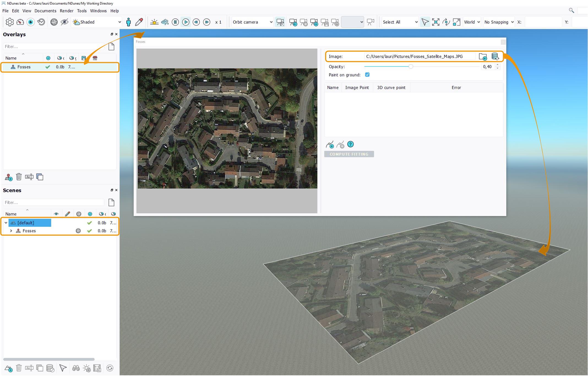Open the blue question mark help icon
Image resolution: width=588 pixels, height=376 pixels.
tap(350, 144)
